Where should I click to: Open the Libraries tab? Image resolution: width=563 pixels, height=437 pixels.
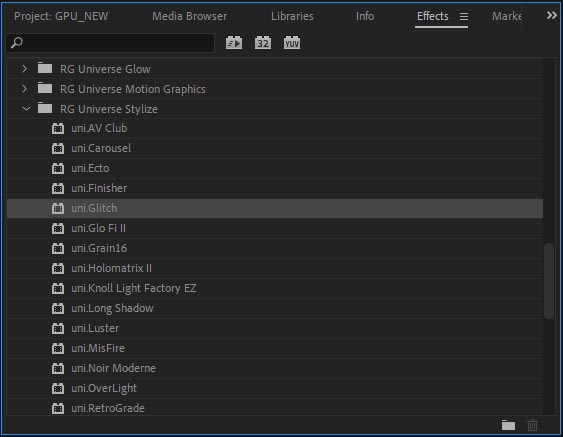tap(292, 17)
